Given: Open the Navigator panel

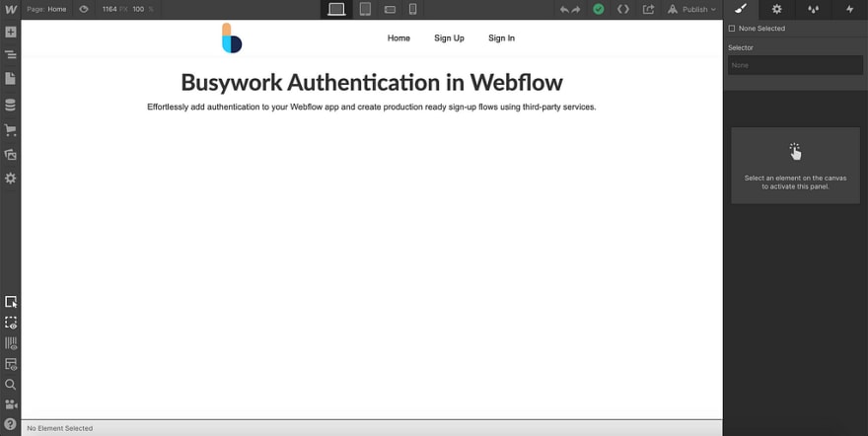Looking at the screenshot, I should [x=11, y=55].
